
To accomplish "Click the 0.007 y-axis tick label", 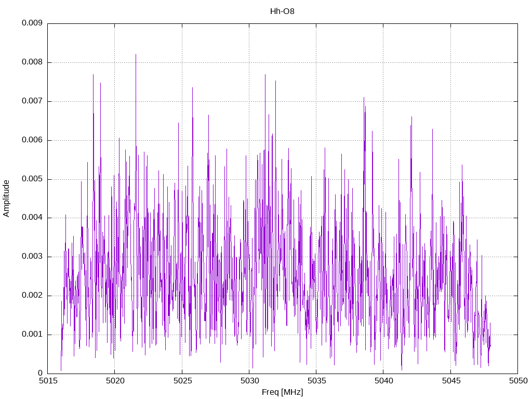I will [x=32, y=101].
